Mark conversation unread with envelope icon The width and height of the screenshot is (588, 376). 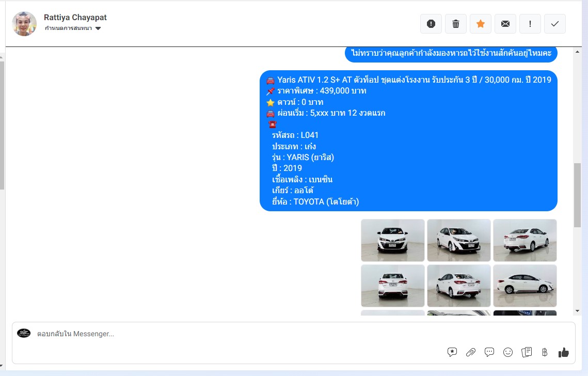coord(505,24)
